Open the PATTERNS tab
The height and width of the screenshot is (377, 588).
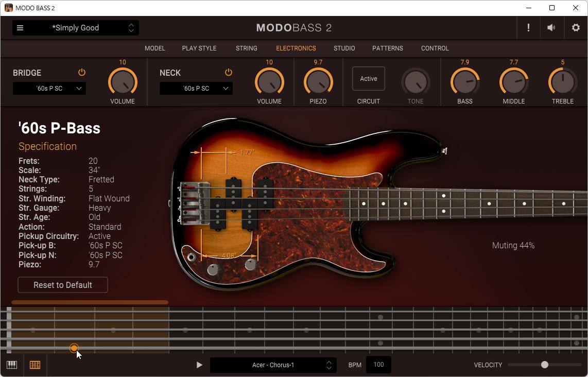(x=388, y=48)
